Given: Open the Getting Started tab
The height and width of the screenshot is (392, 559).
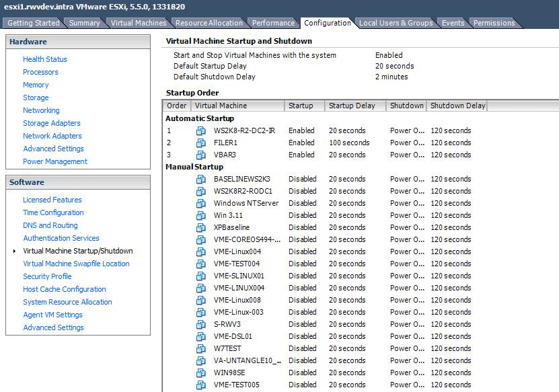Looking at the screenshot, I should click(34, 23).
